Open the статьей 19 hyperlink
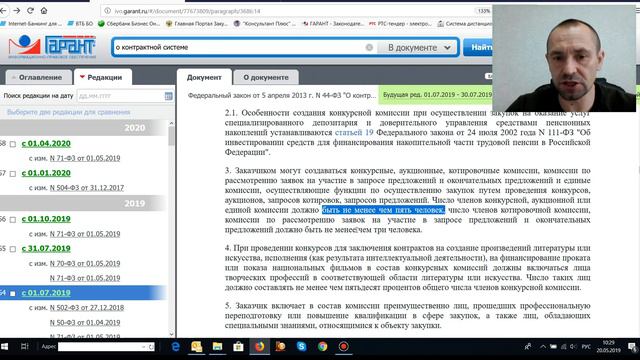The image size is (640, 360). [x=354, y=133]
